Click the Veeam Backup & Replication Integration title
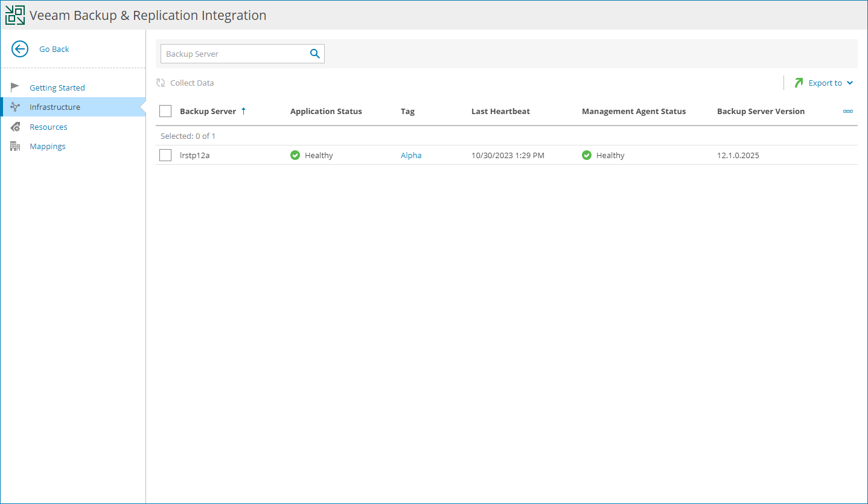 (x=148, y=15)
